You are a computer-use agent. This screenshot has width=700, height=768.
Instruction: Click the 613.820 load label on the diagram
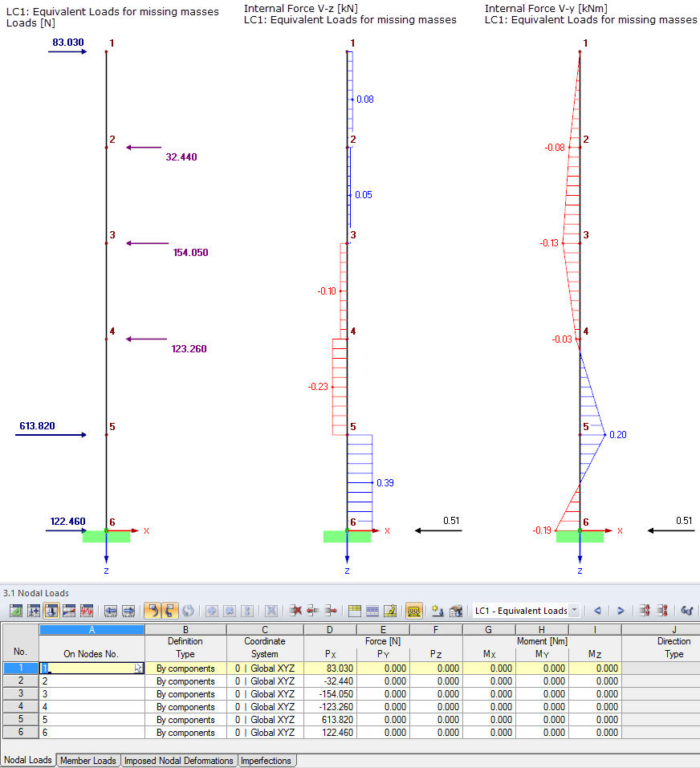click(x=37, y=425)
